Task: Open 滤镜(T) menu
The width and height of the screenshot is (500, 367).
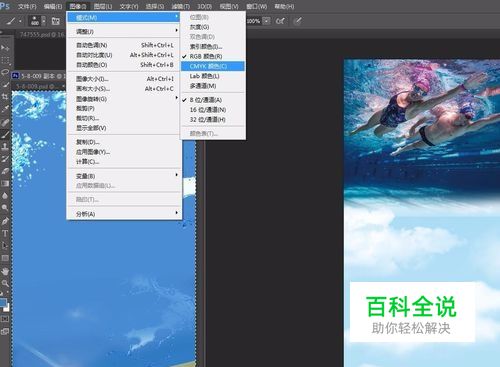Action: point(180,6)
